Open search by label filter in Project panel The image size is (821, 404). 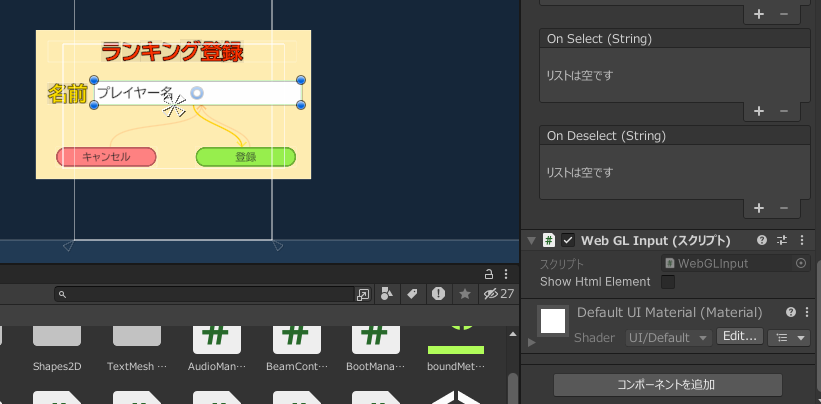point(411,294)
